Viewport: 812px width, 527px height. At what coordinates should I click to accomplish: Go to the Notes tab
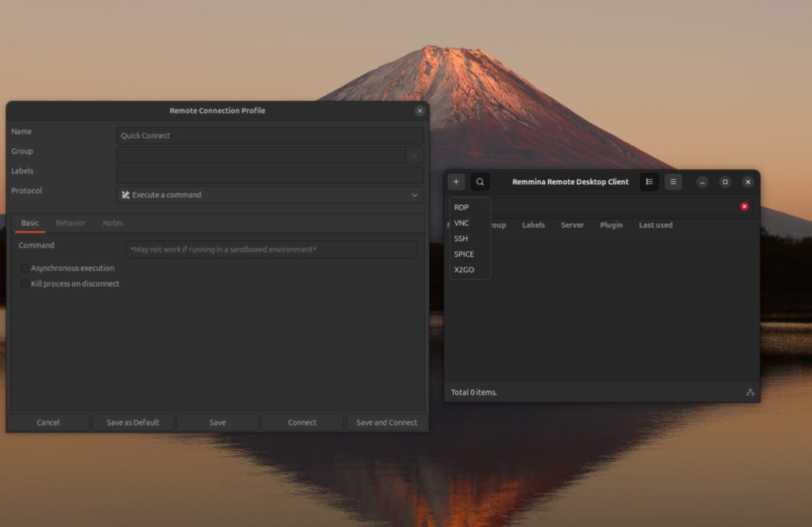113,223
